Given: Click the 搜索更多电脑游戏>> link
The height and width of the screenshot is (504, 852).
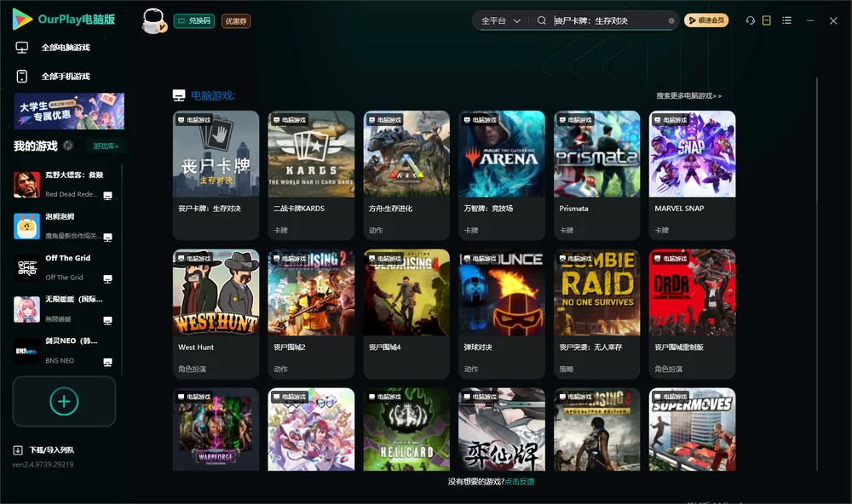Looking at the screenshot, I should pos(688,95).
